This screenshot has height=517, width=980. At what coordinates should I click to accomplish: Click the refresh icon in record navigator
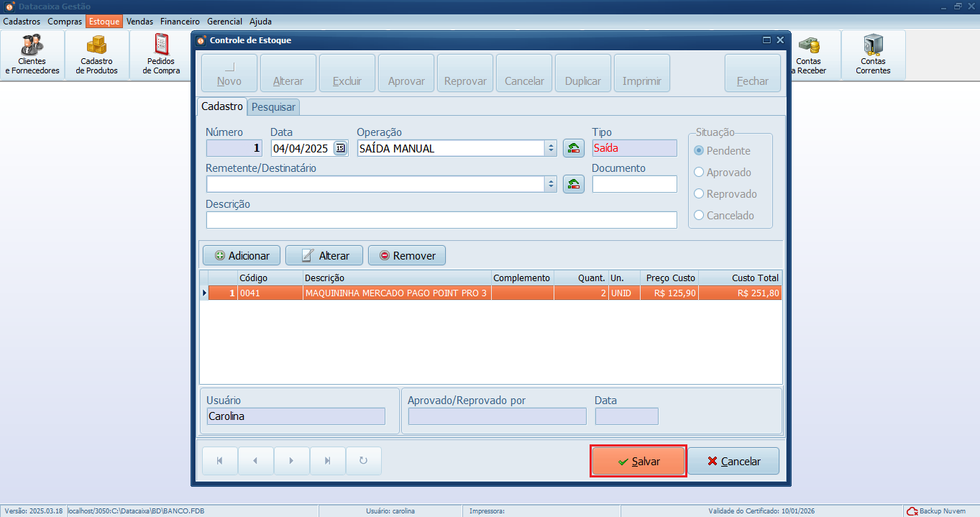click(363, 460)
